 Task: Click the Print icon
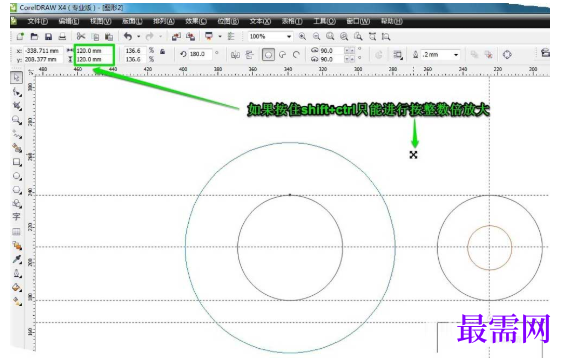[x=62, y=36]
